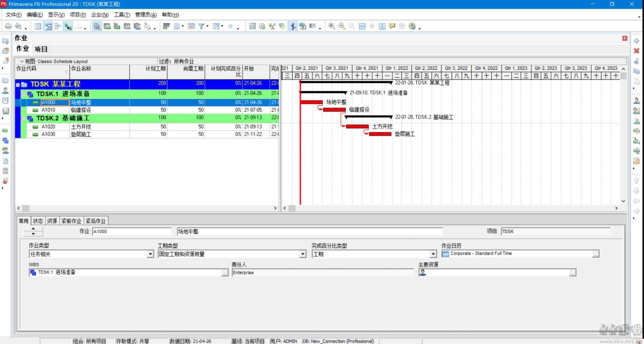Click the Activity Details bottom layout icon
Viewport: 644px width, 344px height.
tap(97, 26)
